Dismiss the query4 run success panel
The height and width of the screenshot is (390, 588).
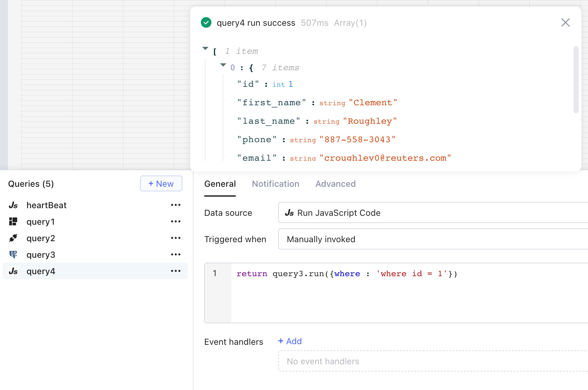(x=565, y=22)
